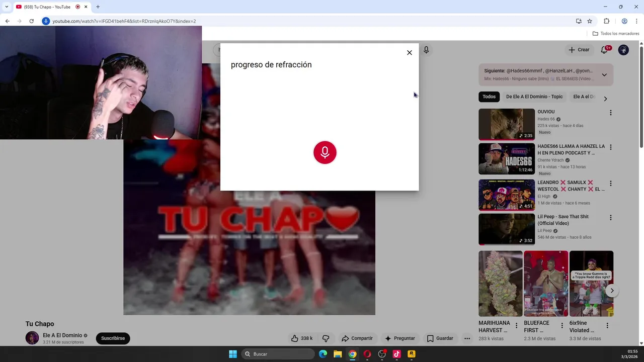
Task: Open options for 6ix9ine Violated short
Action: (607, 326)
